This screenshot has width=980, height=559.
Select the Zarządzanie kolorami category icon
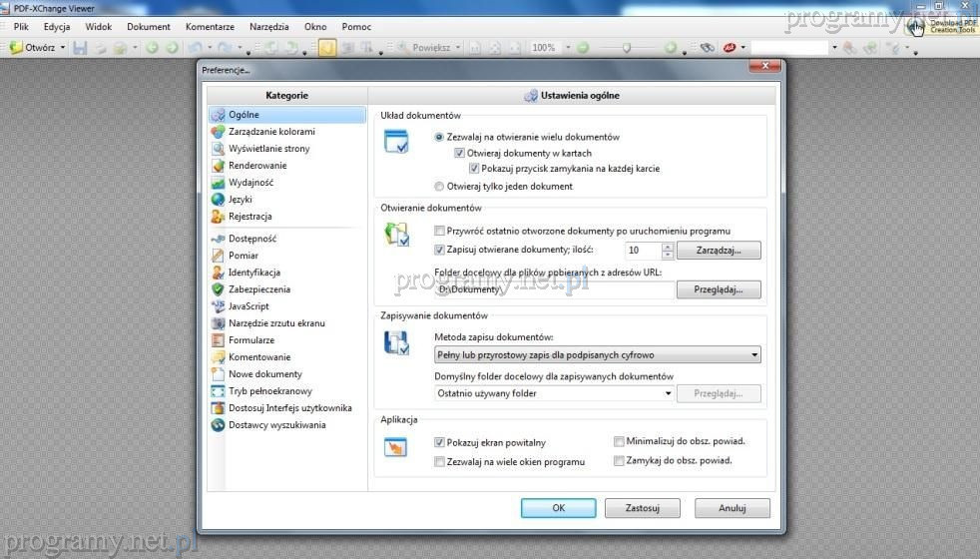218,132
